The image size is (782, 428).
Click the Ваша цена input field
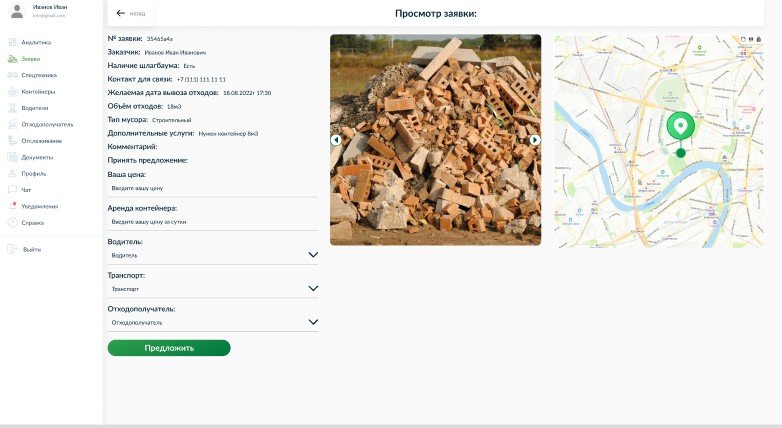tap(212, 188)
